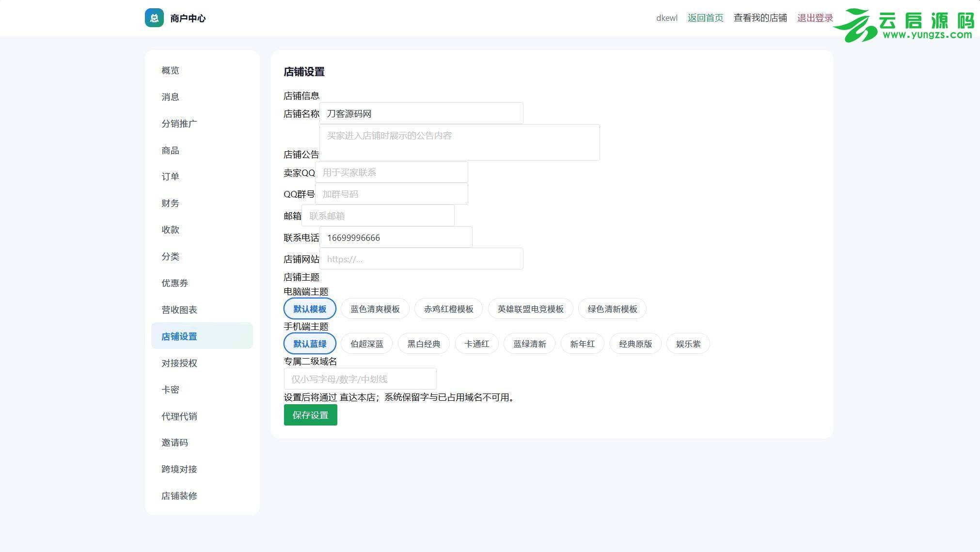Select 赤鸡红橙模板 desktop theme
The image size is (980, 552).
tap(449, 309)
